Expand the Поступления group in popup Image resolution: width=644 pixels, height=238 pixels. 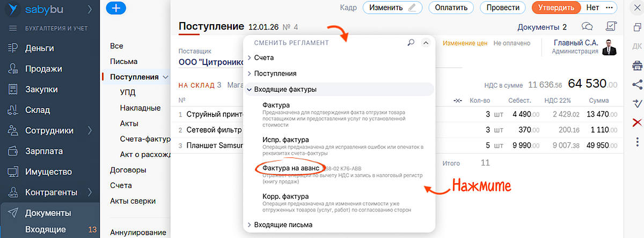click(275, 73)
